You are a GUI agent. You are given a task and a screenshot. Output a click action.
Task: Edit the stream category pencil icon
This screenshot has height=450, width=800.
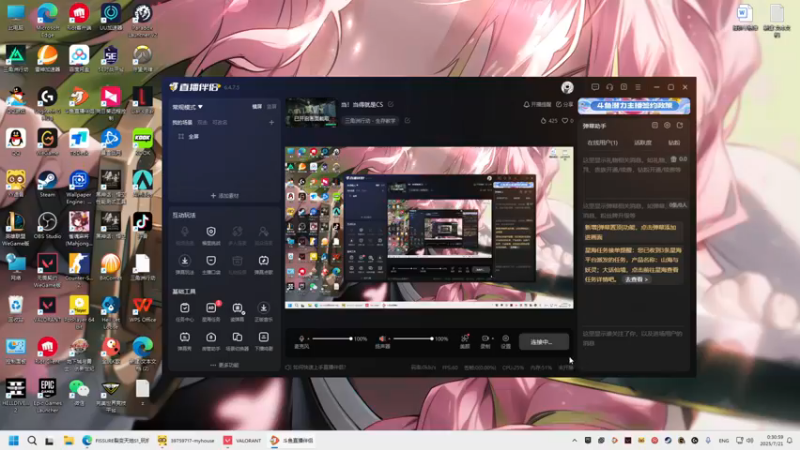pos(407,120)
